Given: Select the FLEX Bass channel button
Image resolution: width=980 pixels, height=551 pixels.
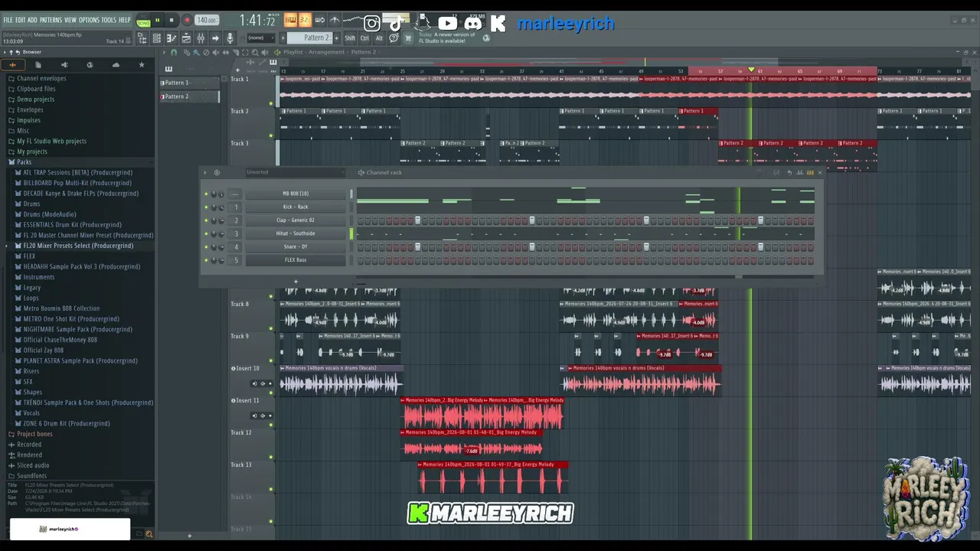Looking at the screenshot, I should pyautogui.click(x=296, y=260).
